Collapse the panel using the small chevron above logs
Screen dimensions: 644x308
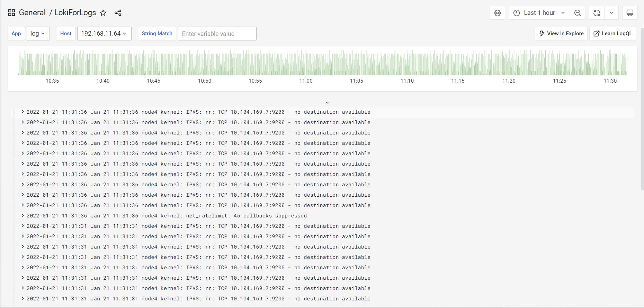327,102
